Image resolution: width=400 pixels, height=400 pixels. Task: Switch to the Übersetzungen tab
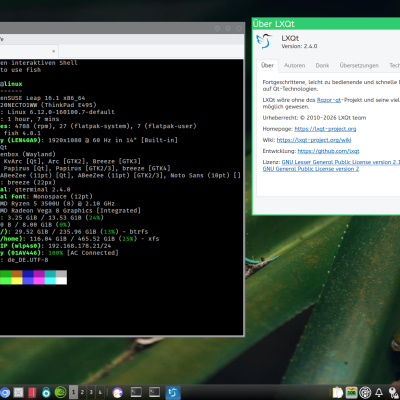pos(359,65)
